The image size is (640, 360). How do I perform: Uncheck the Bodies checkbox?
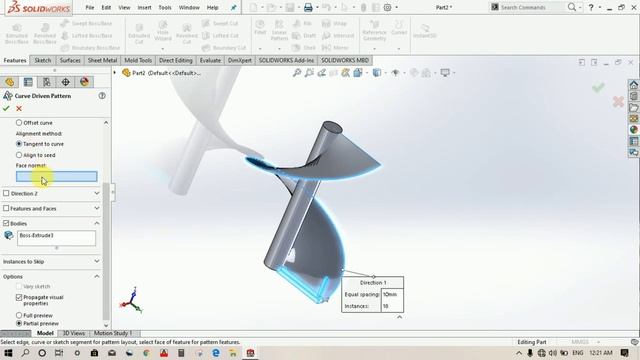[6, 223]
